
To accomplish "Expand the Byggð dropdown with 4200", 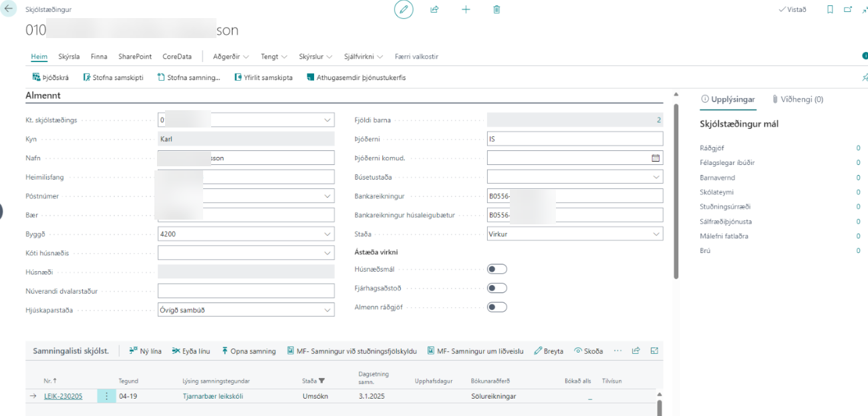I will point(327,235).
